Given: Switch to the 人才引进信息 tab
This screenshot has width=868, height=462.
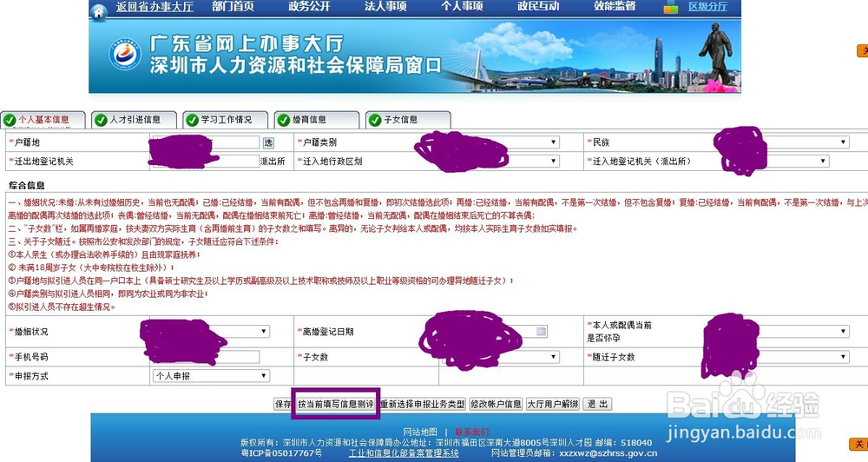Looking at the screenshot, I should tap(135, 120).
